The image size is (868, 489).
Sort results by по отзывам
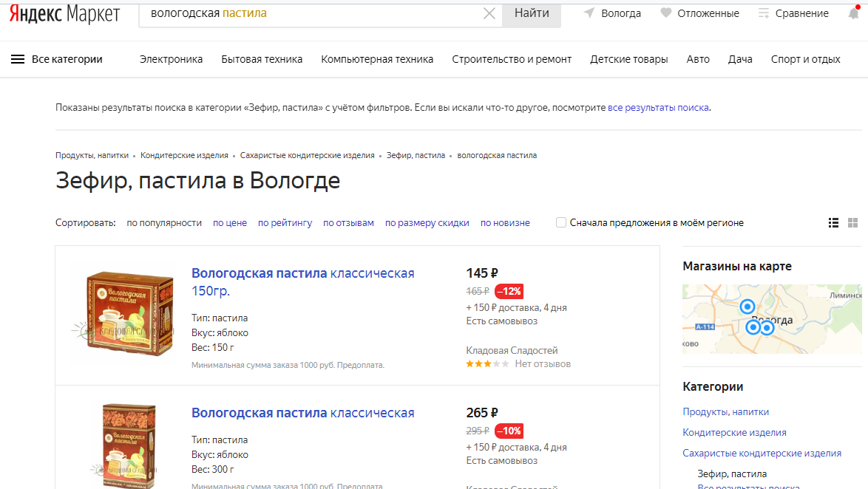[348, 223]
